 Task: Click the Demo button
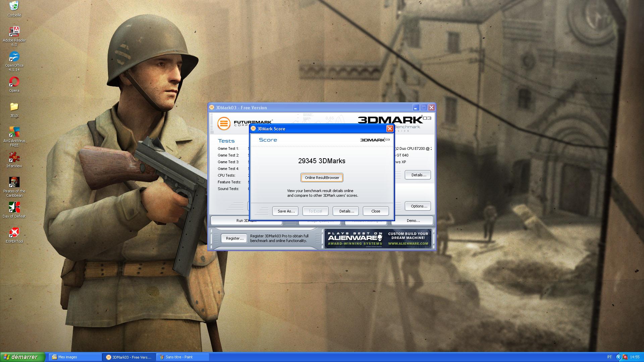tap(413, 221)
